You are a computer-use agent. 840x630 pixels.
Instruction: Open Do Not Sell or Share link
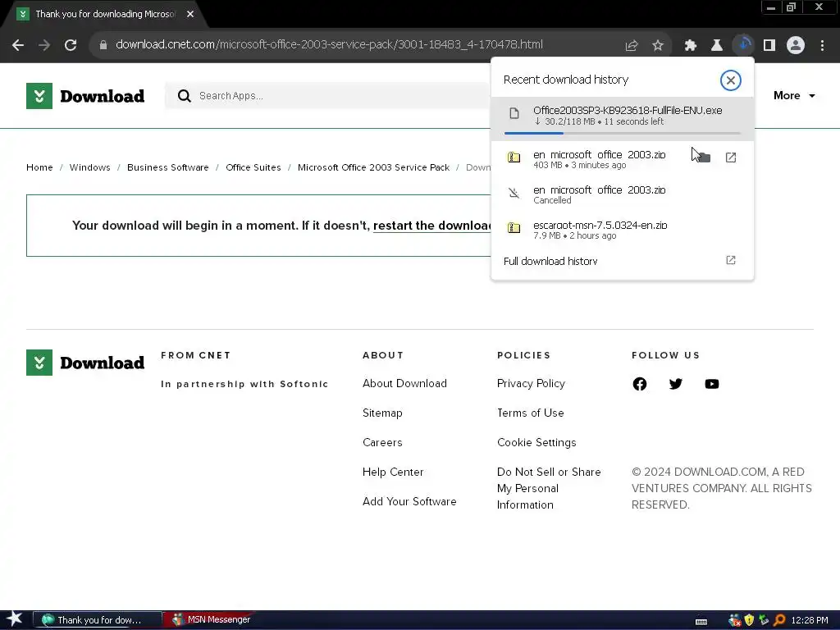549,488
